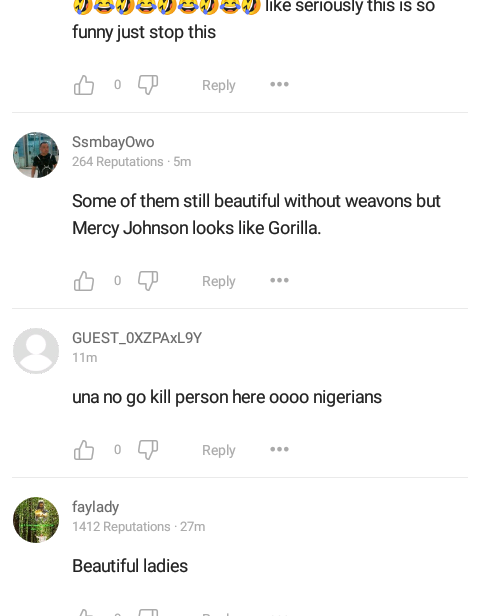Open the GUEST_0XZPAxL9Y default avatar
The height and width of the screenshot is (616, 480).
point(36,351)
